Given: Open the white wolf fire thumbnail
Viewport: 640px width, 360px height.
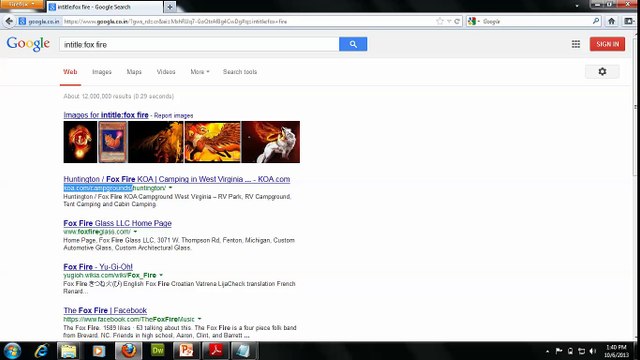Looking at the screenshot, I should coord(271,142).
